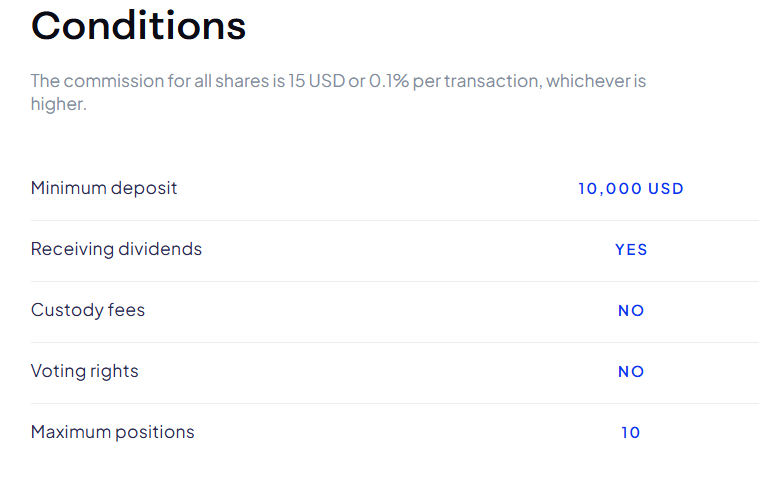Click "15 USD" in the commission sentence
The height and width of the screenshot is (477, 759).
tap(312, 81)
